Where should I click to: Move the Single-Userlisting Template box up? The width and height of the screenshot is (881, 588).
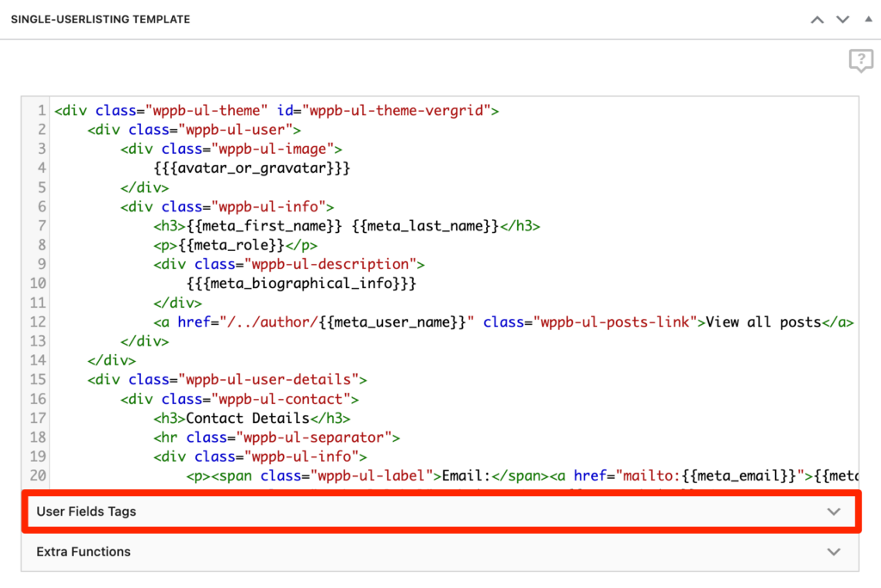817,20
